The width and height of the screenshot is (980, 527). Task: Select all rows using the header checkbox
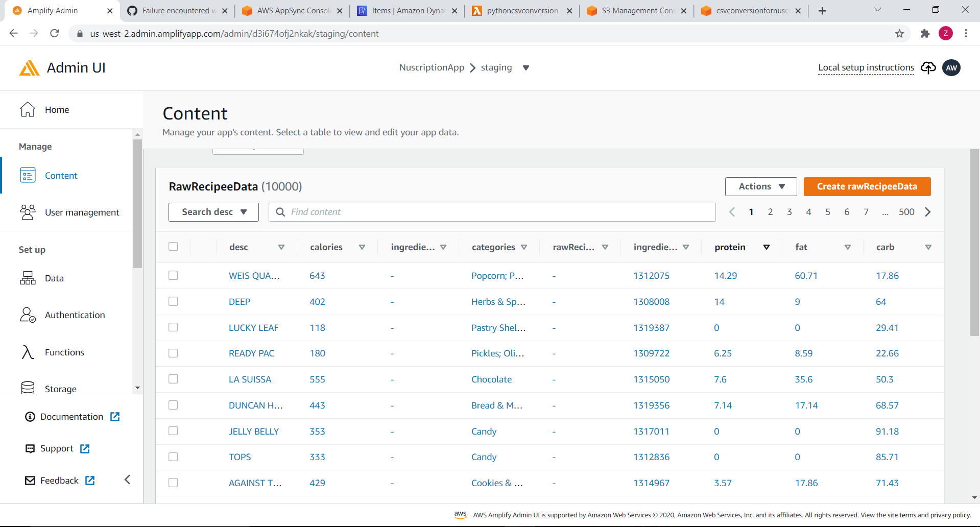[x=173, y=246]
